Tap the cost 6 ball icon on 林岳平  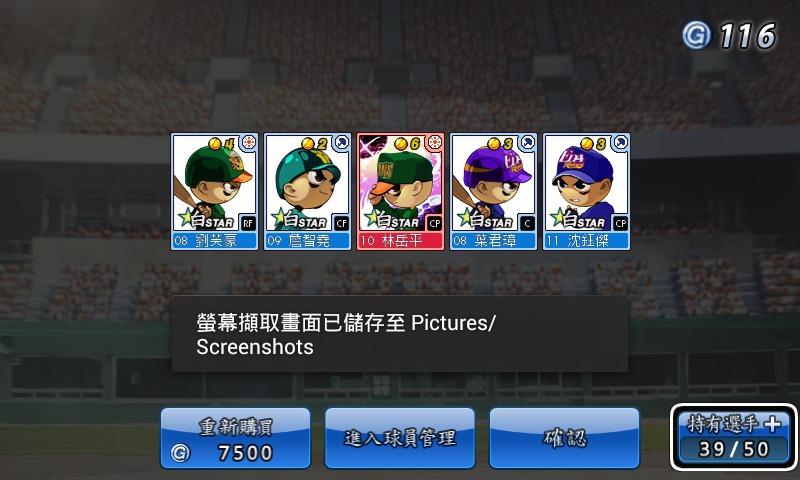401,144
